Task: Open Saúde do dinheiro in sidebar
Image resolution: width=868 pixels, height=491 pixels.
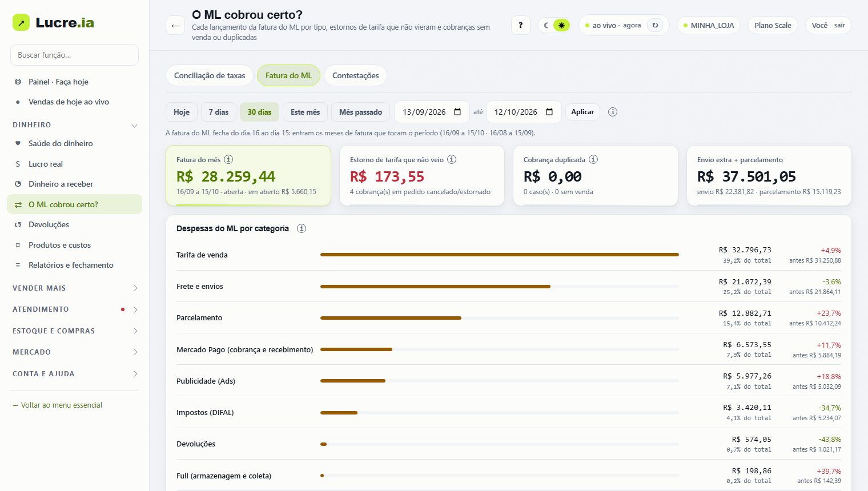Action: pyautogui.click(x=74, y=143)
